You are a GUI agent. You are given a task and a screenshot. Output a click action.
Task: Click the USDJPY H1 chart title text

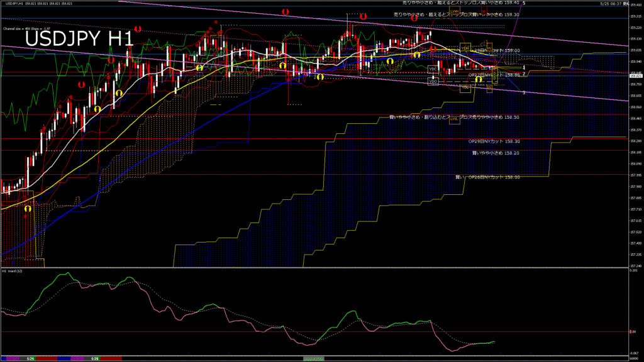(x=79, y=39)
